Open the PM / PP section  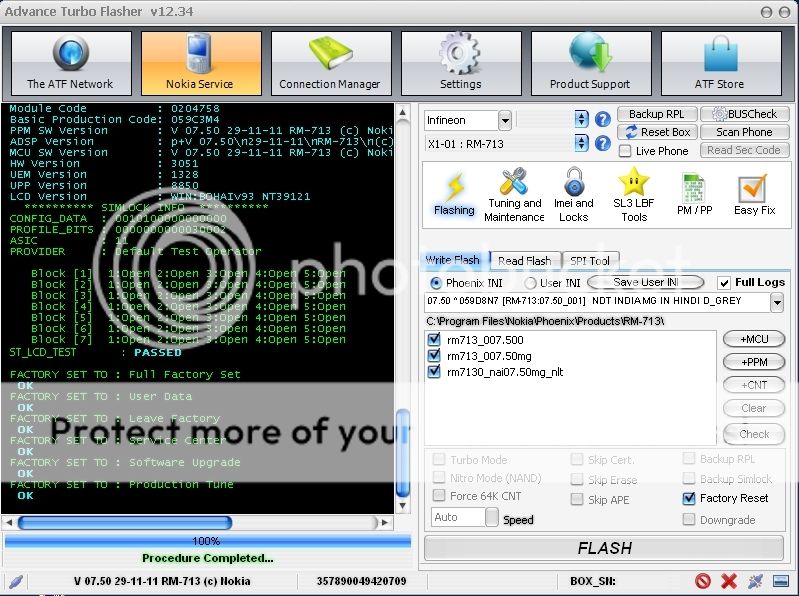click(694, 195)
